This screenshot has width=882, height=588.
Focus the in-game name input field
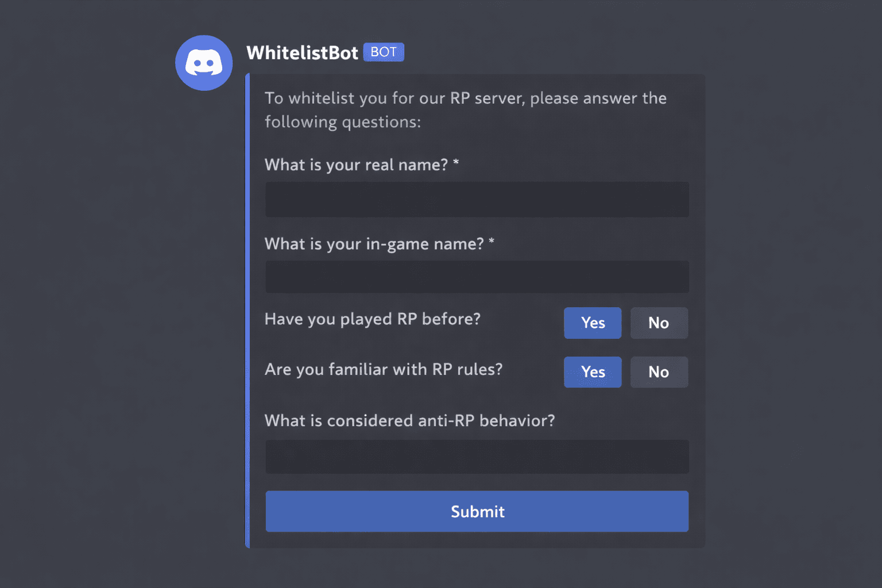(x=477, y=277)
